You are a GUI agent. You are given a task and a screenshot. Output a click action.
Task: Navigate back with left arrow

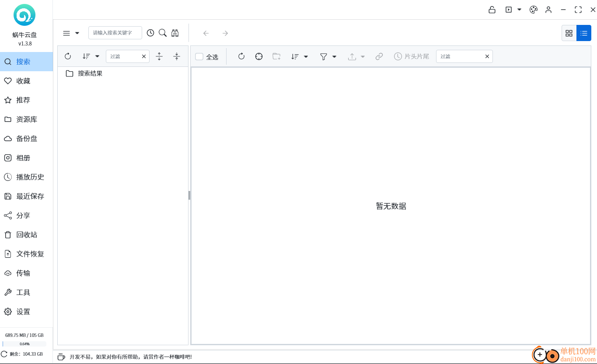coord(206,33)
